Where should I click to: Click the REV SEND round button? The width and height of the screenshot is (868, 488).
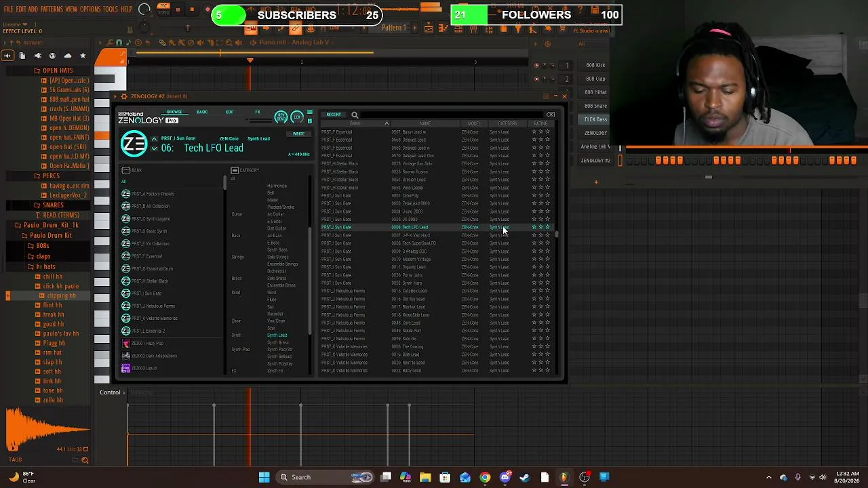[281, 117]
